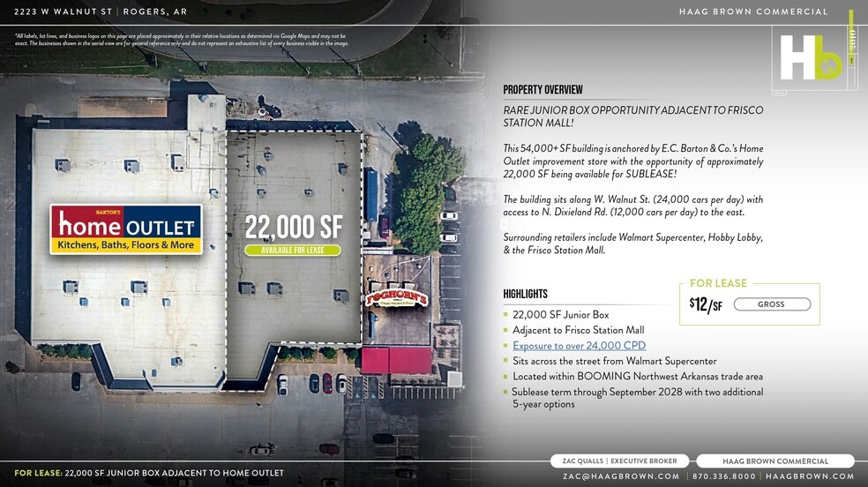
Task: Click the Haag Brown Hb logo
Action: (x=810, y=57)
